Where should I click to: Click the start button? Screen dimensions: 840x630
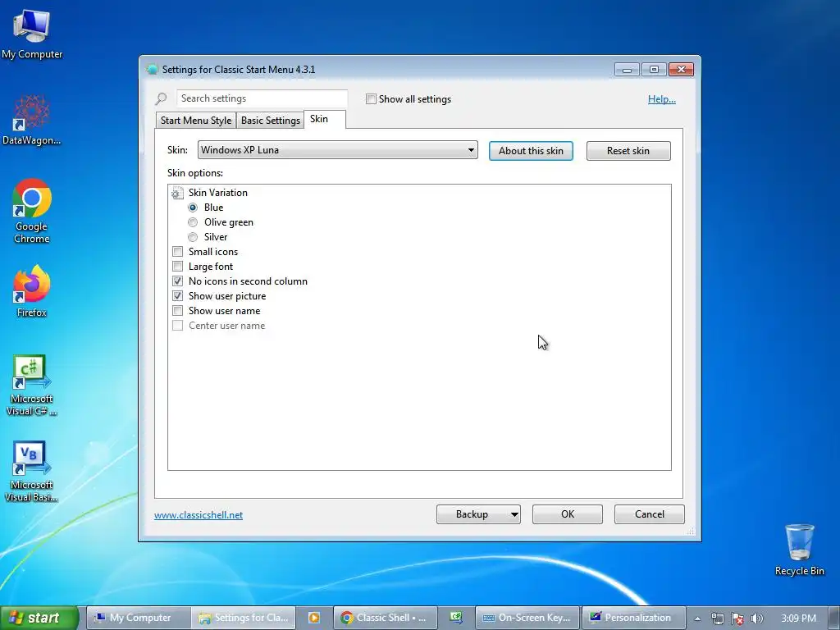(39, 618)
